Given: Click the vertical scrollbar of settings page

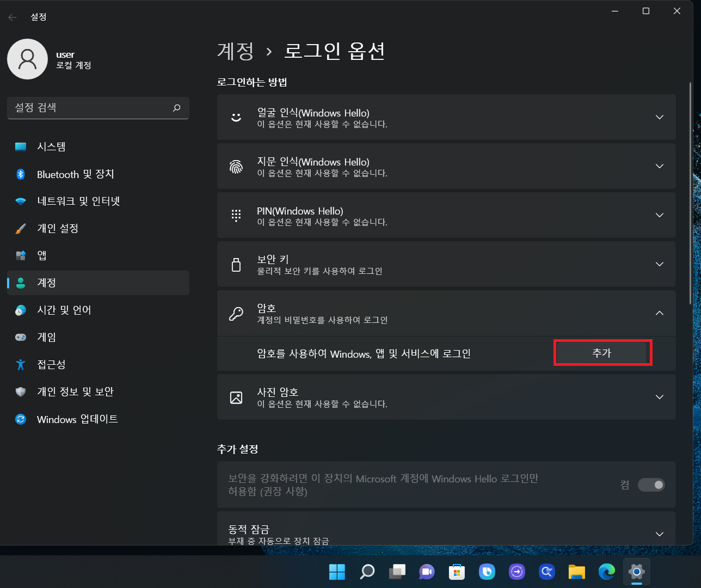Looking at the screenshot, I should point(690,193).
